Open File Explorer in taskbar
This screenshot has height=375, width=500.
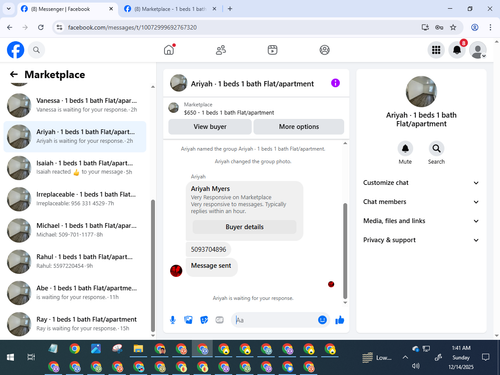[x=138, y=349]
